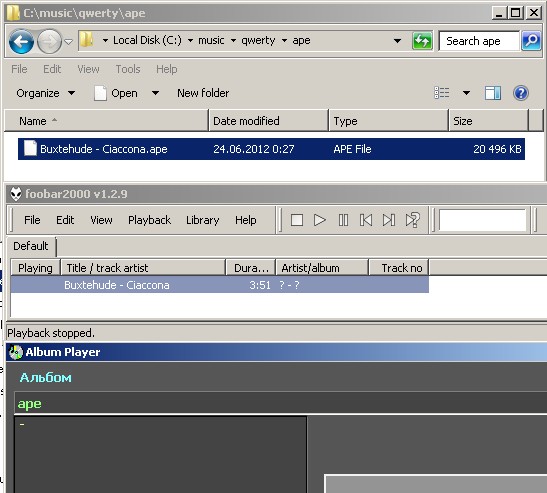Open Explorer File menu
The image size is (547, 493).
click(19, 69)
